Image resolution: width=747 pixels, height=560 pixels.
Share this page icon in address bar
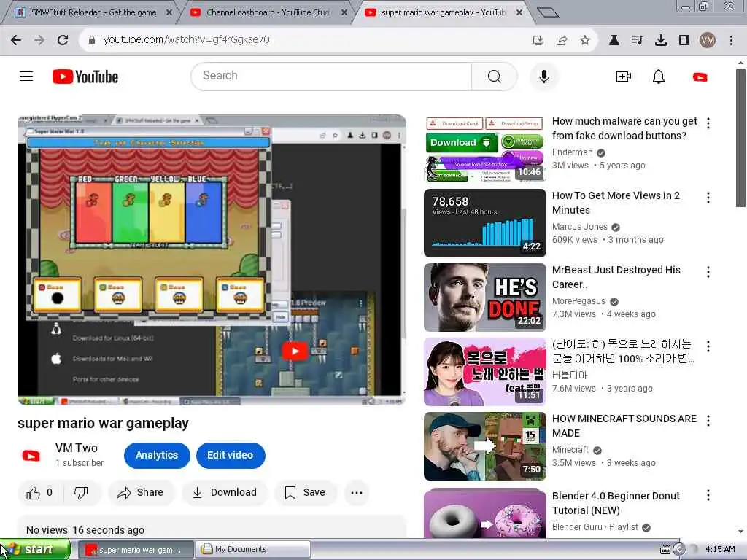click(562, 41)
